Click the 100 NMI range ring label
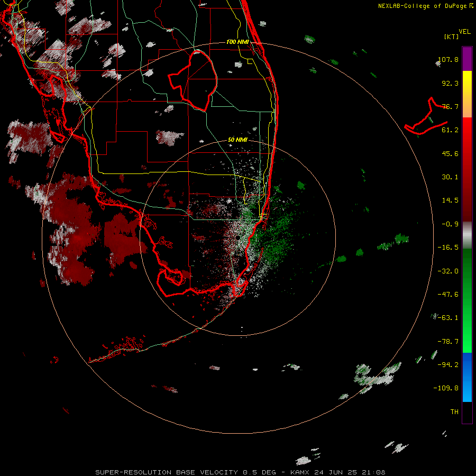Image resolution: width=476 pixels, height=476 pixels. pos(237,42)
